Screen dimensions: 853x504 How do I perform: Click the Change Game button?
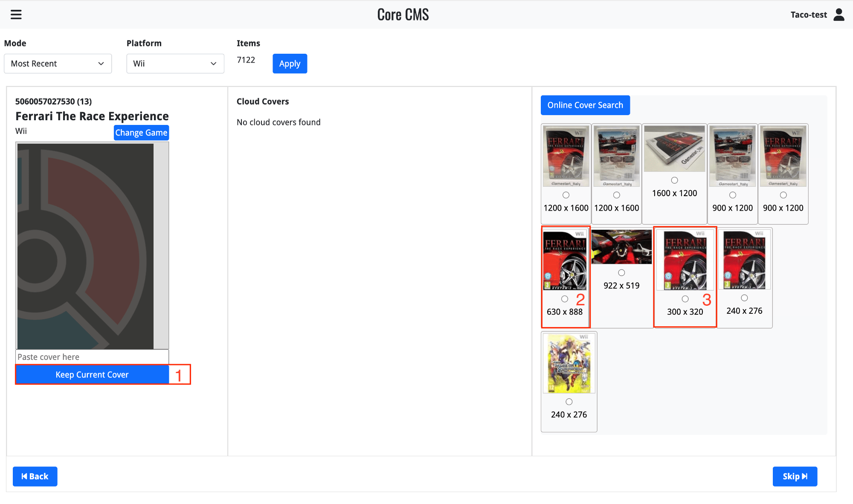[141, 133]
